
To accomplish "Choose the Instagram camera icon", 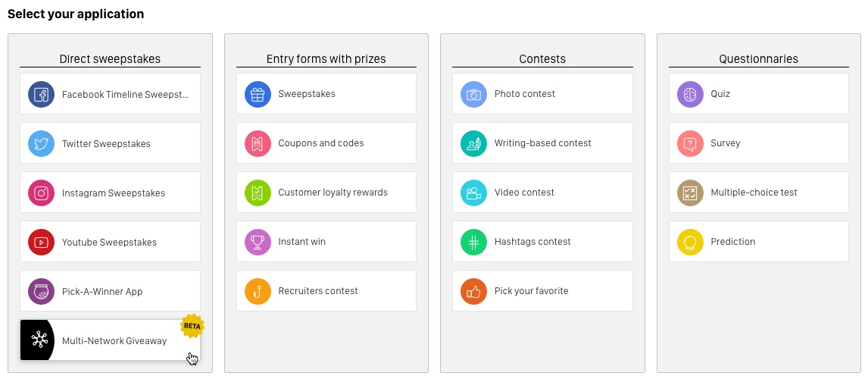I will (42, 193).
